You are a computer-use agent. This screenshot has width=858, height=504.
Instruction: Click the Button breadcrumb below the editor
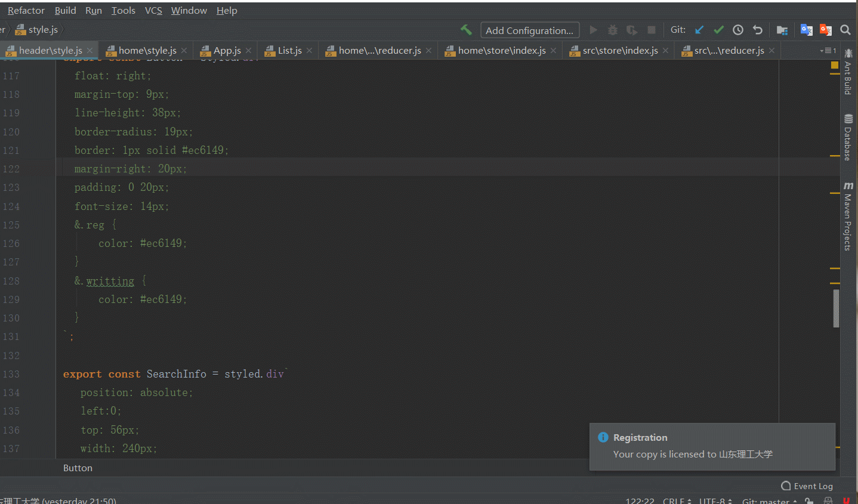(x=78, y=468)
